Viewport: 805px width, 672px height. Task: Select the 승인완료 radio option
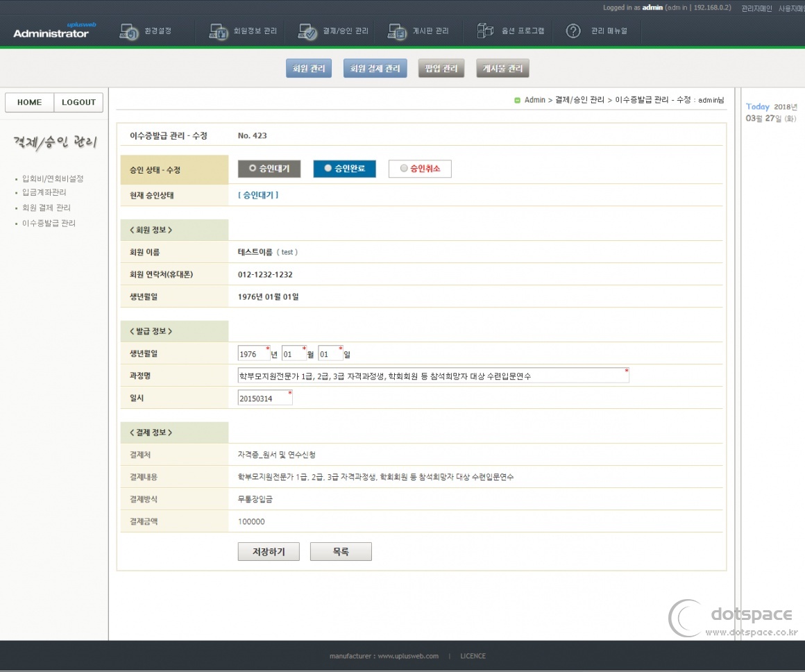click(x=328, y=169)
